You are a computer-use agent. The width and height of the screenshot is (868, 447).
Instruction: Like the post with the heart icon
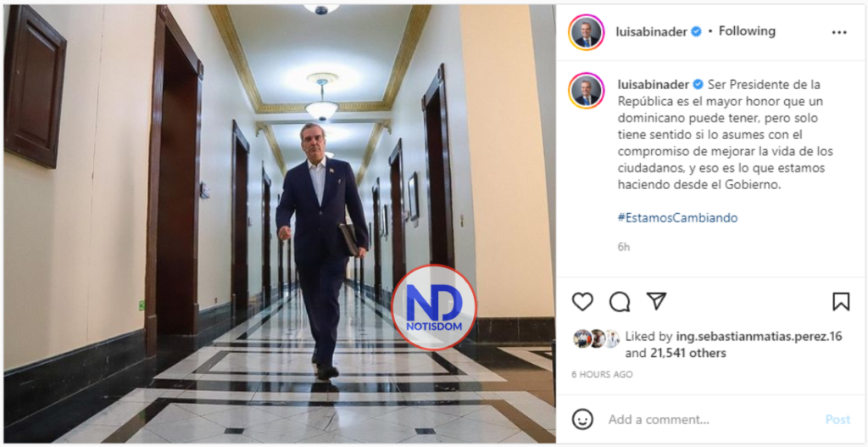pyautogui.click(x=582, y=302)
